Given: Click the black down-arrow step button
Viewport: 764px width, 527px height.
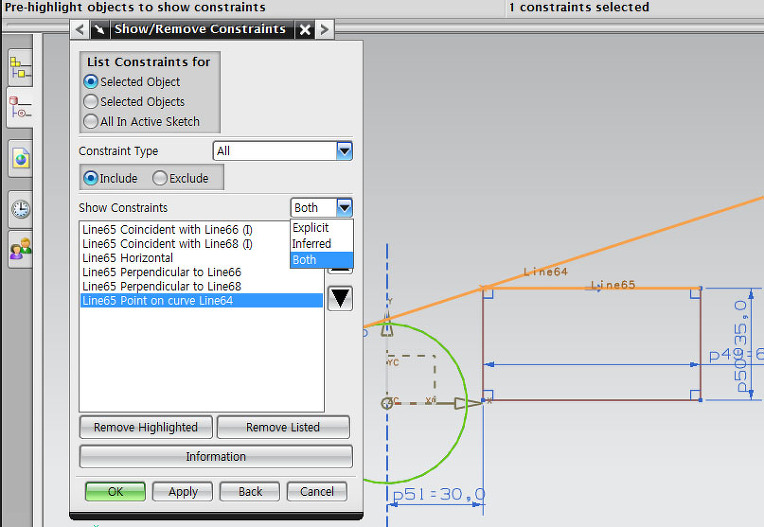Looking at the screenshot, I should (340, 298).
